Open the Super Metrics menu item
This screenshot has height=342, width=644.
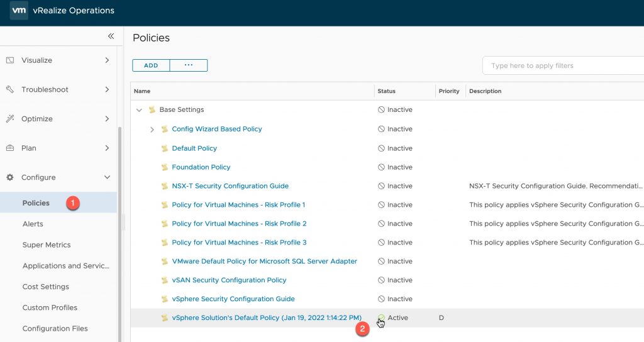pyautogui.click(x=47, y=245)
